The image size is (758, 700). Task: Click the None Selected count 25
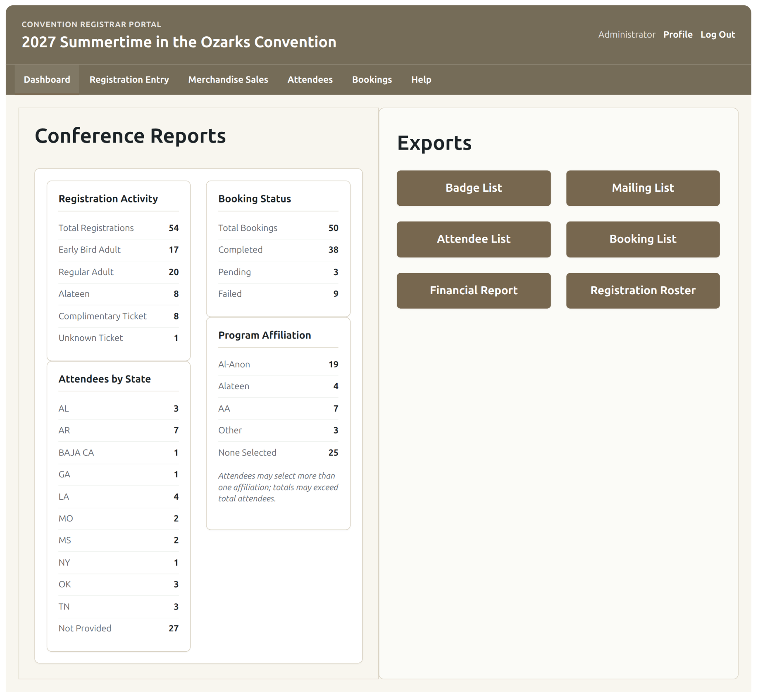tap(333, 453)
